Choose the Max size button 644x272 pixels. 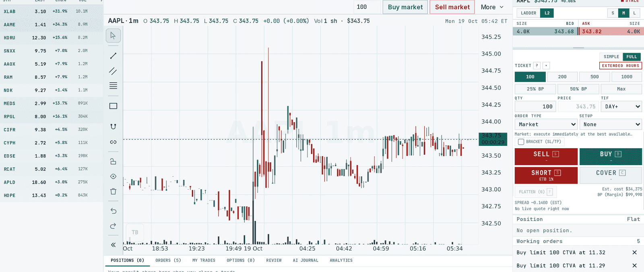(621, 89)
